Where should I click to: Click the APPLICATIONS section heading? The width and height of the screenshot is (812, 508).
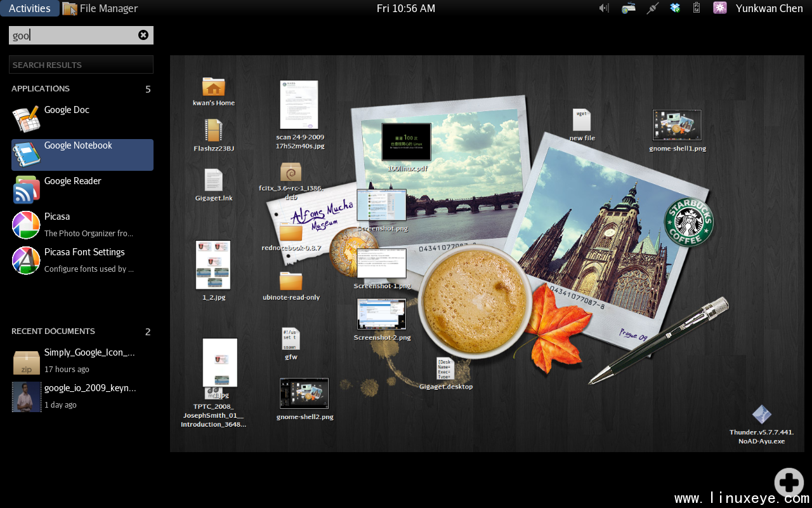[41, 89]
